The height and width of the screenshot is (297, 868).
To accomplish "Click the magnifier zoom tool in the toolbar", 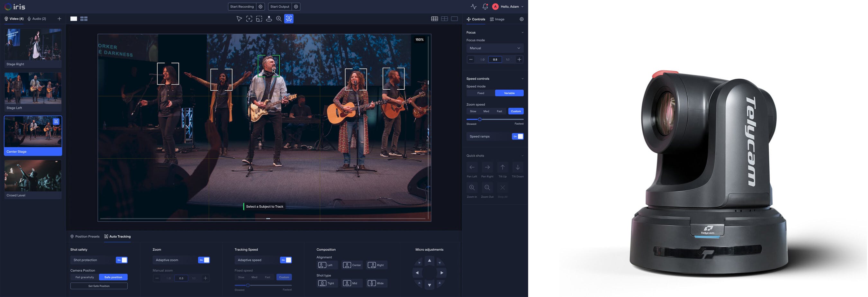I will pos(279,19).
